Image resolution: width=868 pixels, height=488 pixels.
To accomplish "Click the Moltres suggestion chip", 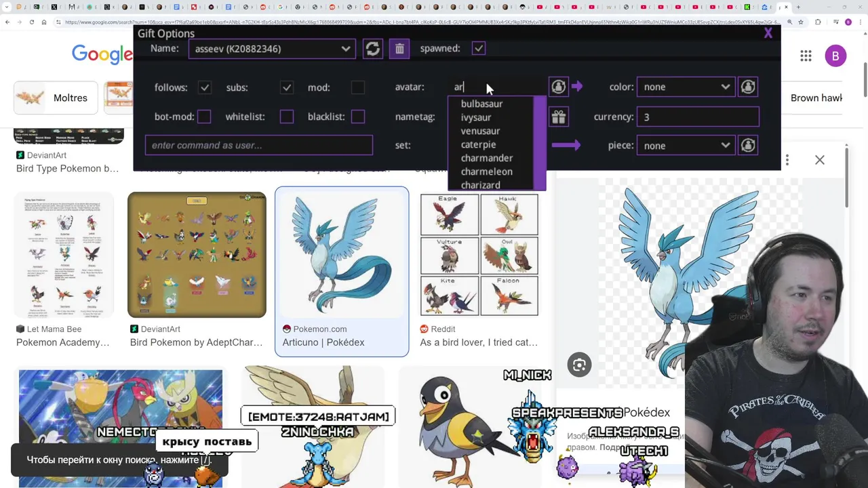I will point(56,98).
